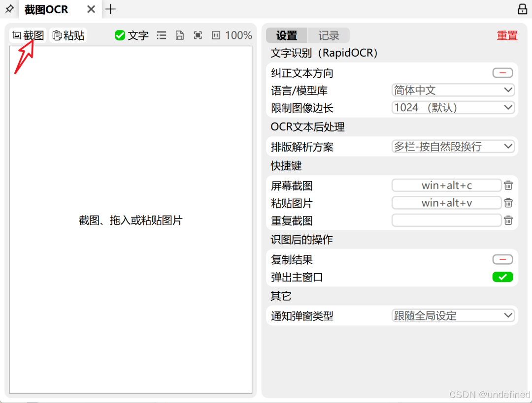Open the list view icon next to 文字
This screenshot has height=403, width=532.
161,35
